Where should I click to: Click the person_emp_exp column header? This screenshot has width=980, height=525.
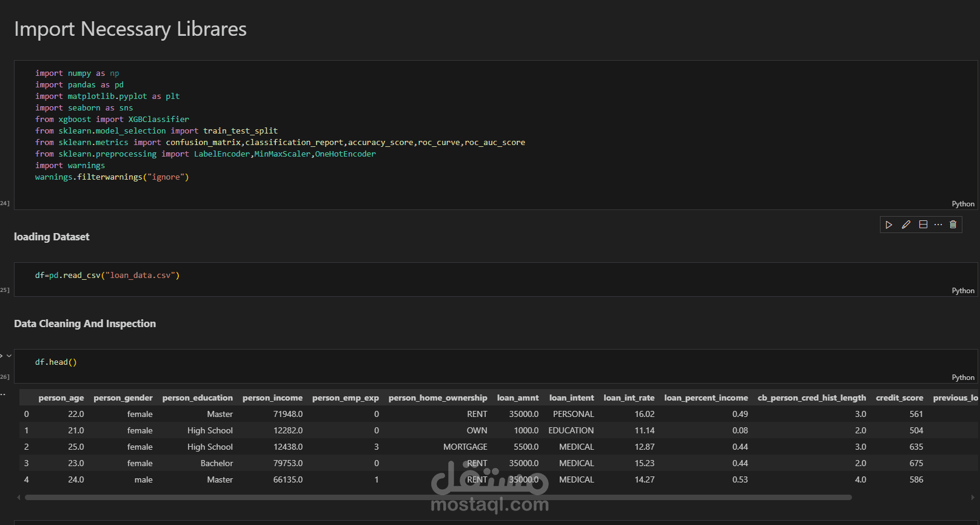346,398
